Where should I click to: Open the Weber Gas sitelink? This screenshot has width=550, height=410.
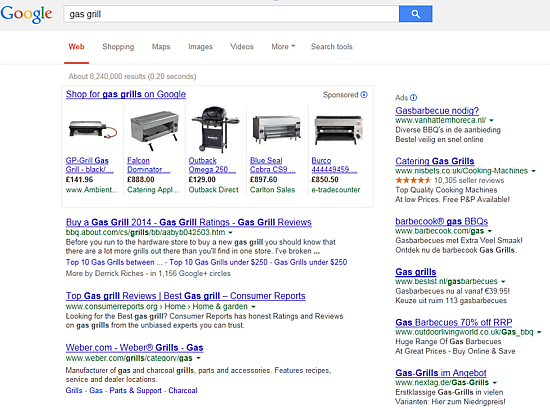pos(96,390)
